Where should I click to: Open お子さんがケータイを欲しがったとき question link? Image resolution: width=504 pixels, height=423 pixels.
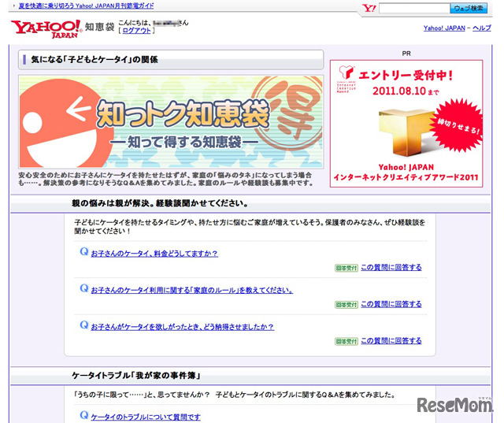tap(182, 327)
